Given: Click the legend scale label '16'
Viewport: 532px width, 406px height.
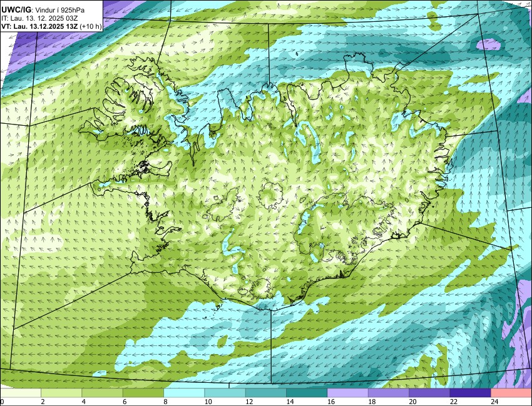Looking at the screenshot, I should coord(331,402).
